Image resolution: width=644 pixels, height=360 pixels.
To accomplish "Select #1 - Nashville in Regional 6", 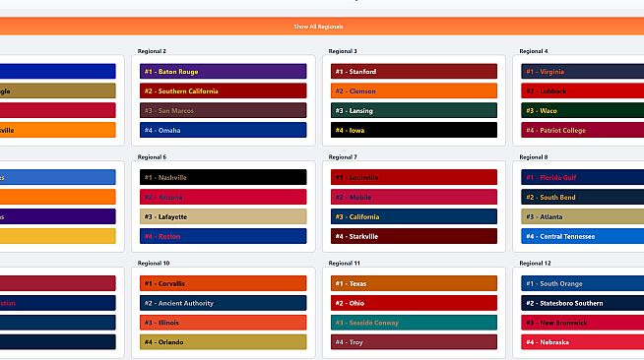I will [x=223, y=177].
